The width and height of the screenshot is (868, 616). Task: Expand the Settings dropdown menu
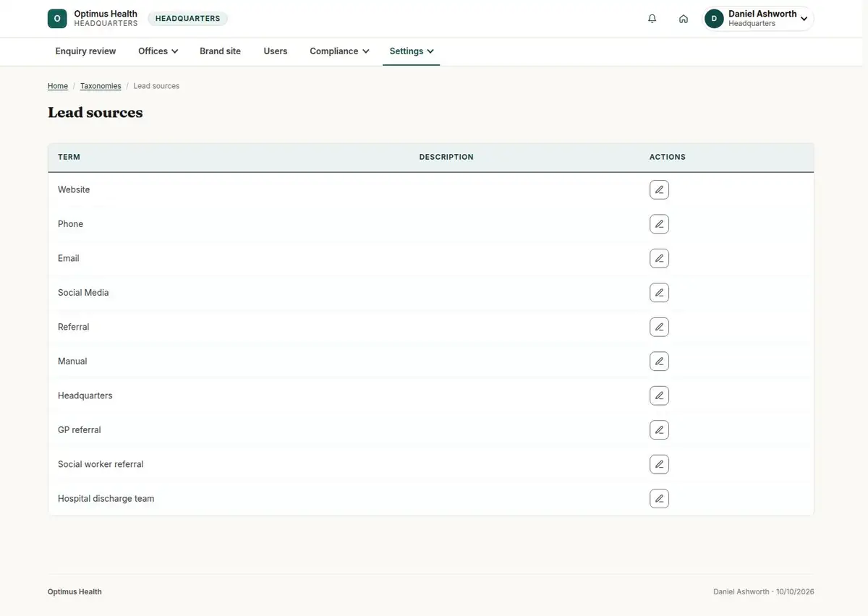point(412,51)
